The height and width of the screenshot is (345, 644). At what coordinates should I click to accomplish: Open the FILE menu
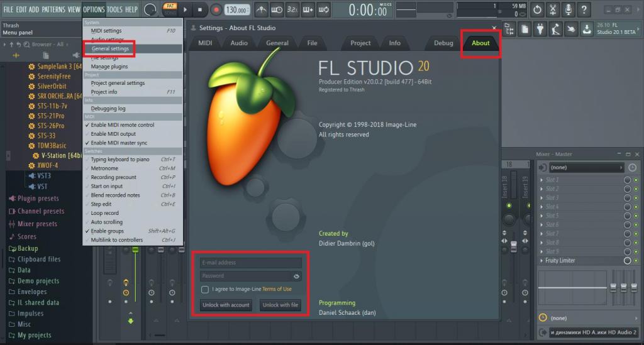click(8, 9)
